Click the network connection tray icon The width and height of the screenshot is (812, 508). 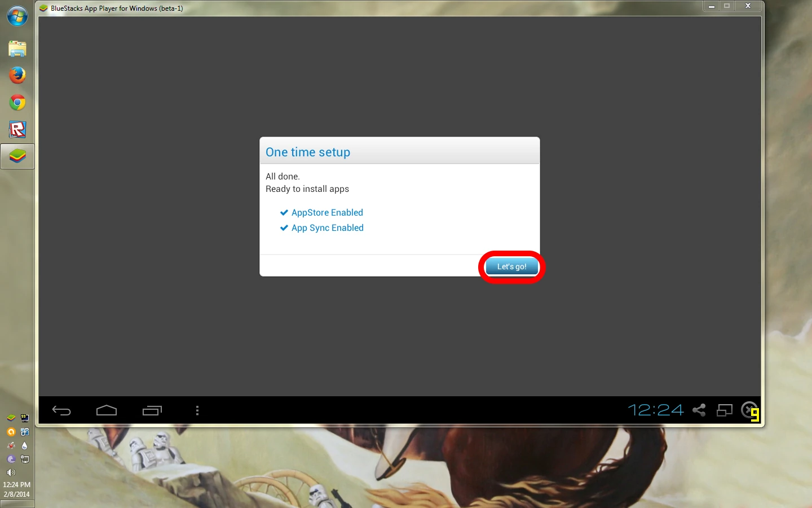click(x=25, y=459)
